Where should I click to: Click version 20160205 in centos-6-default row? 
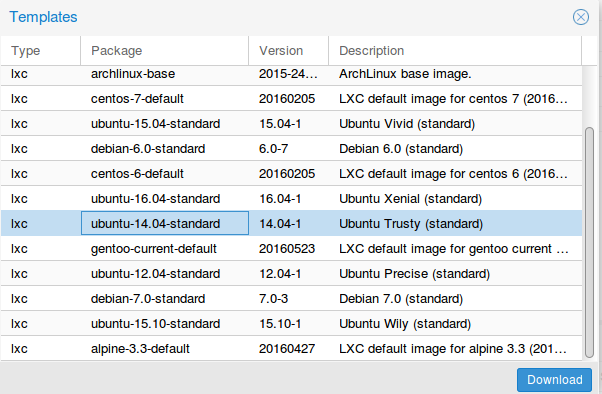click(287, 174)
